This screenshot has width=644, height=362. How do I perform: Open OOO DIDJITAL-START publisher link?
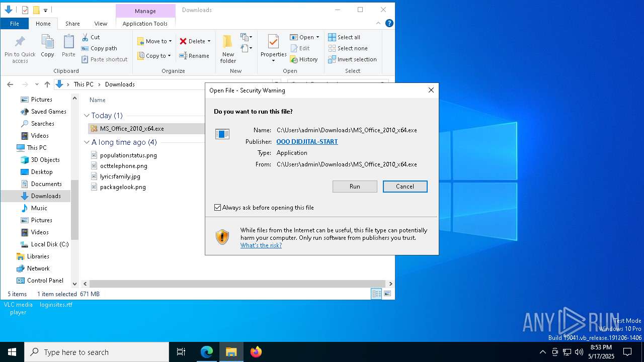click(x=307, y=142)
